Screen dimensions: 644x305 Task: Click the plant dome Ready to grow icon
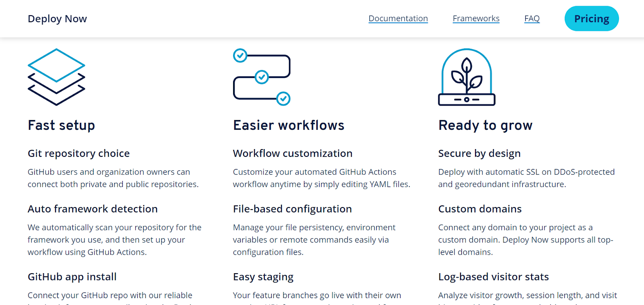[x=466, y=77]
